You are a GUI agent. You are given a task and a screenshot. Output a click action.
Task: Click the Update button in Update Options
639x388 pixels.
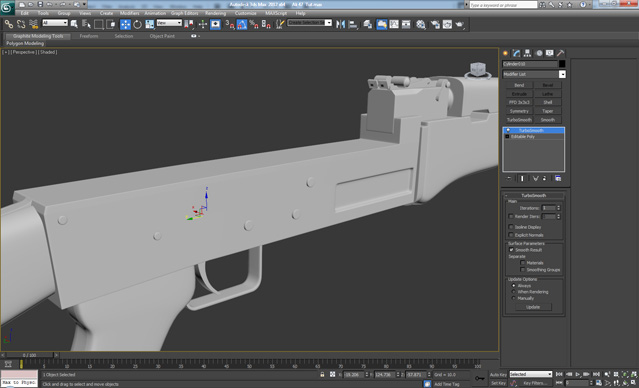[x=533, y=307]
